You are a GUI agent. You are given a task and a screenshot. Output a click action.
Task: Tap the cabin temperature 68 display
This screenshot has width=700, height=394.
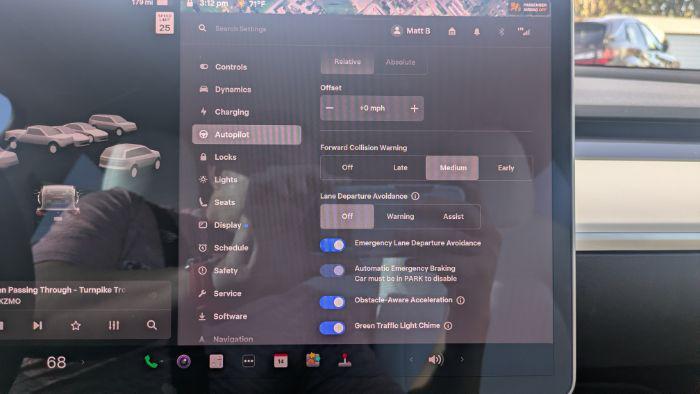(56, 362)
